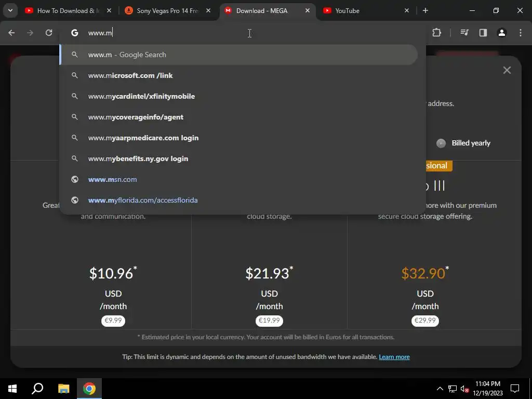Click the globe icon beside www.msn.com
The image size is (532, 399).
click(x=75, y=179)
